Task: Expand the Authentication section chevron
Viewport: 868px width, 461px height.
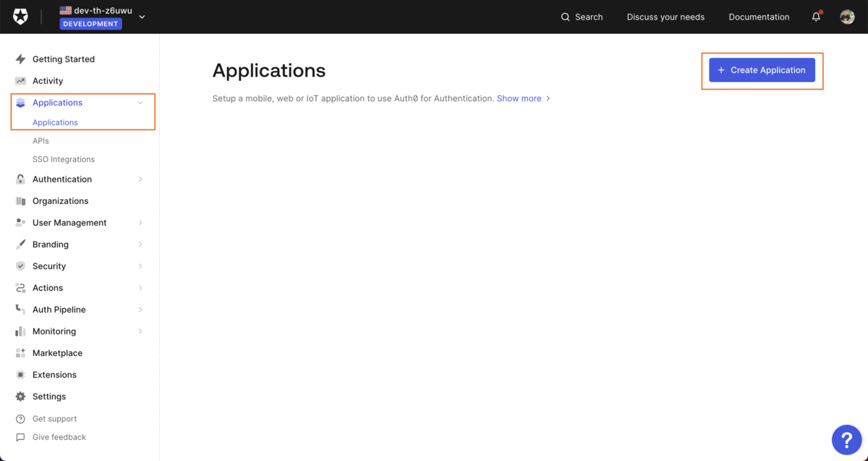Action: coord(140,179)
